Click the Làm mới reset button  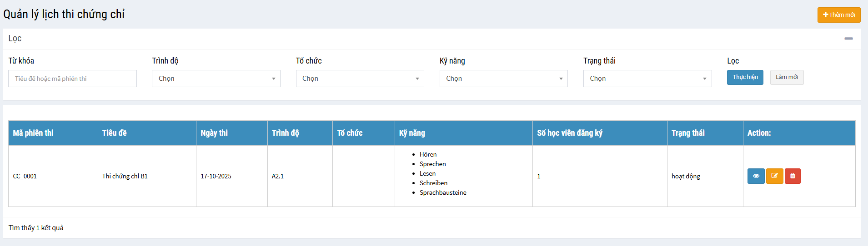[x=787, y=77]
